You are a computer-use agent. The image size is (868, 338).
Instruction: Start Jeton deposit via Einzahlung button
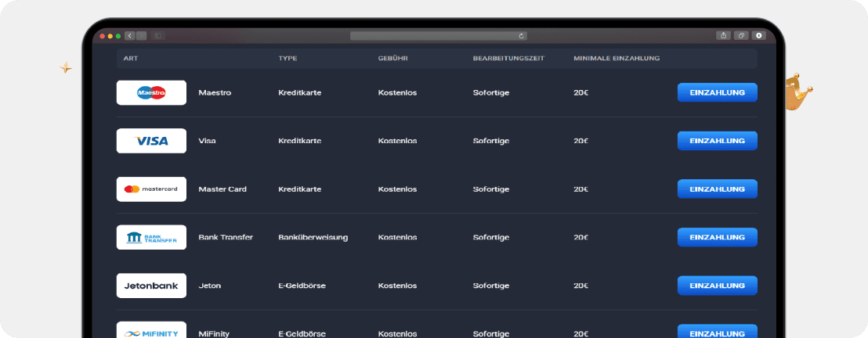tap(717, 286)
